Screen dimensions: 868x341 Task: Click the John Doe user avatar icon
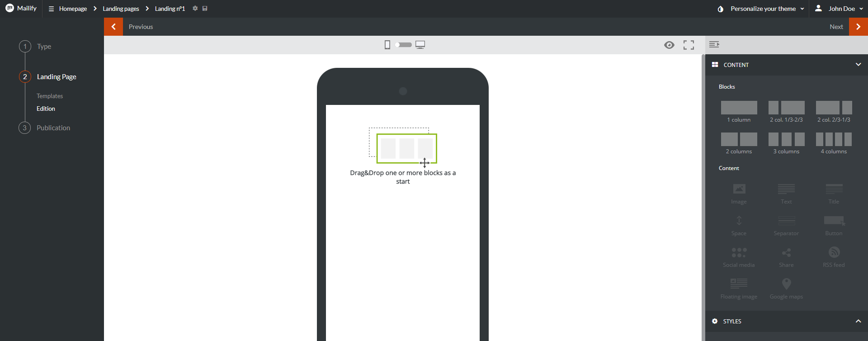pyautogui.click(x=818, y=8)
